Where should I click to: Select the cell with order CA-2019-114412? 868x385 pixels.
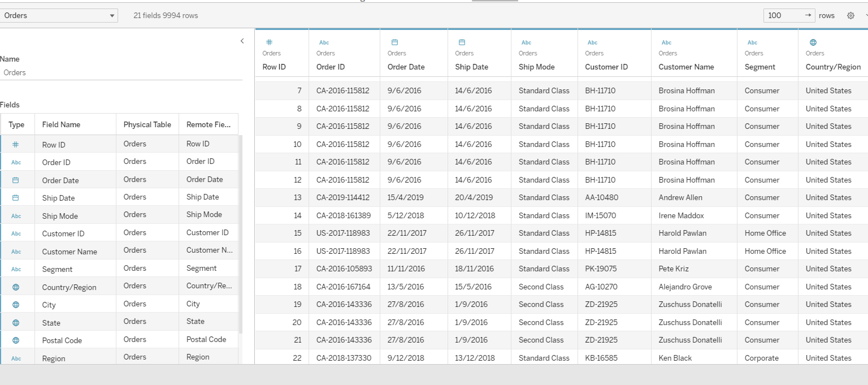pyautogui.click(x=342, y=197)
